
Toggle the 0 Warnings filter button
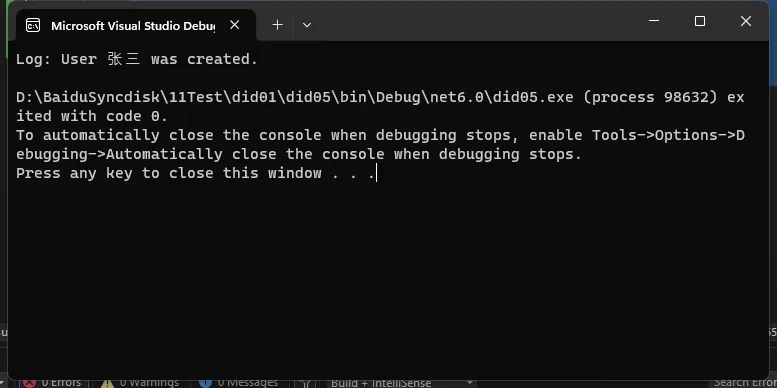(140, 383)
